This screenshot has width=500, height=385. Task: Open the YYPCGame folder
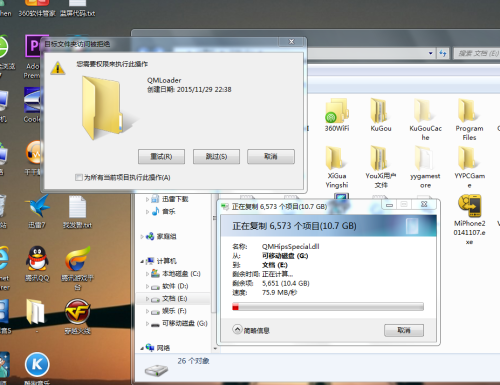tap(469, 167)
